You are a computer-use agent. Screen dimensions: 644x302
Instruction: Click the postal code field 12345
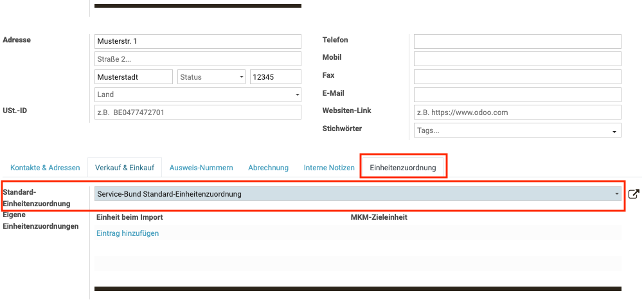pyautogui.click(x=275, y=77)
